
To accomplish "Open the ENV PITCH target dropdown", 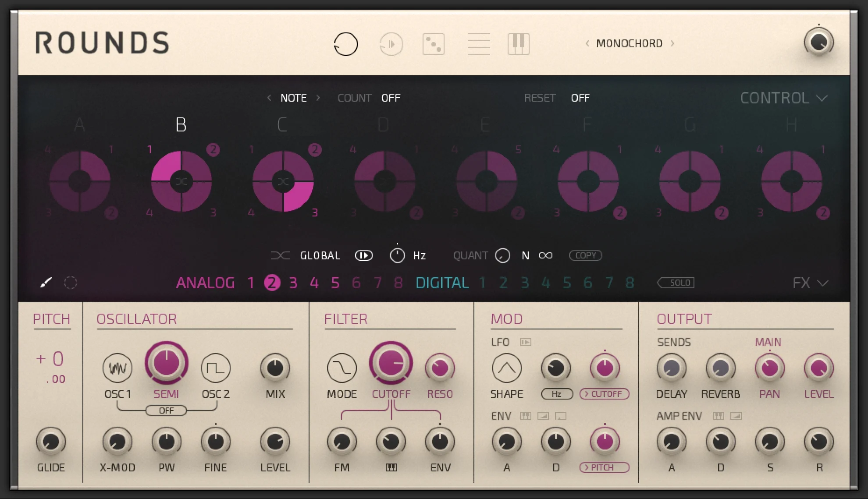I will click(x=605, y=467).
